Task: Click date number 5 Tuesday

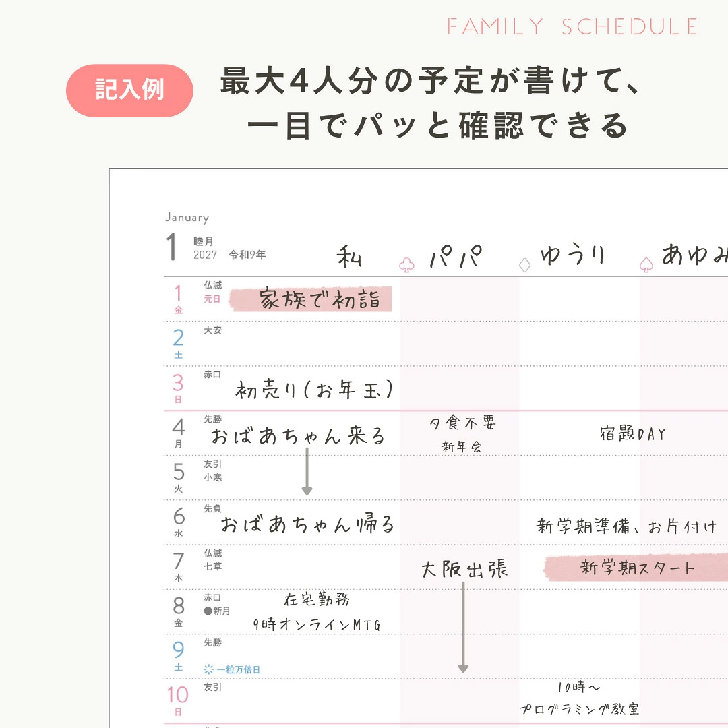Action: 179,472
